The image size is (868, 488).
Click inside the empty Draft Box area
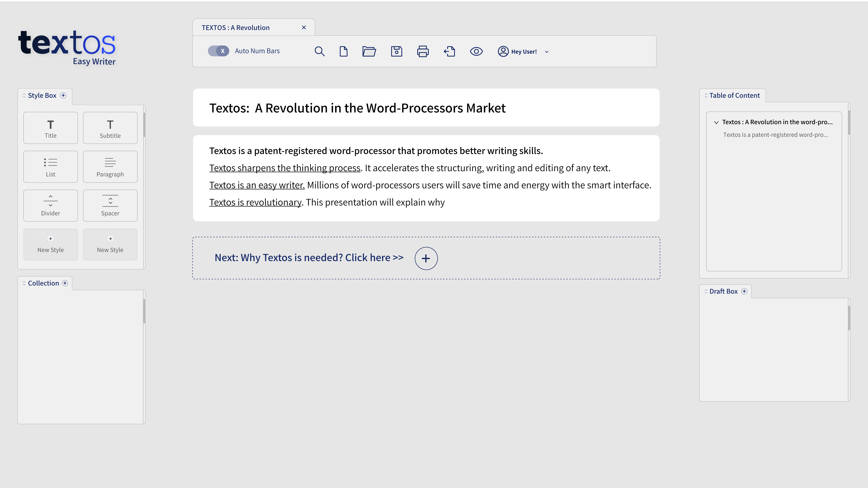pyautogui.click(x=774, y=350)
